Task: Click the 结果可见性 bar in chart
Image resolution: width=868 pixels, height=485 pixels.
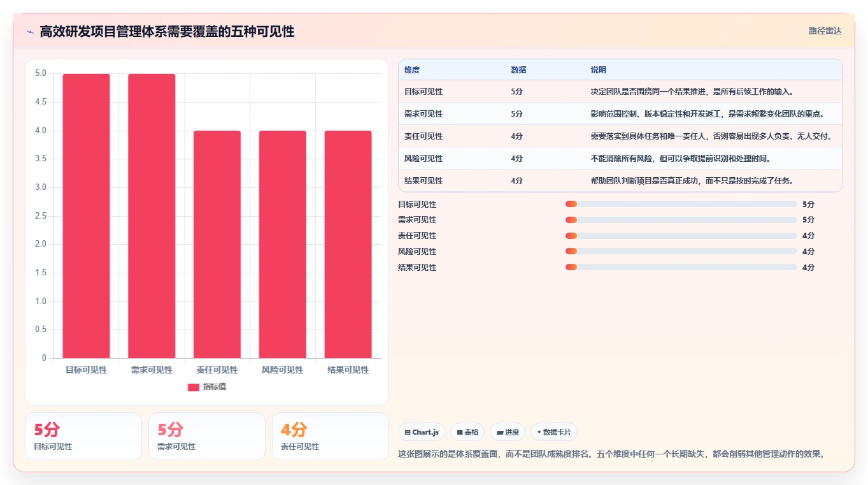Action: tap(348, 245)
